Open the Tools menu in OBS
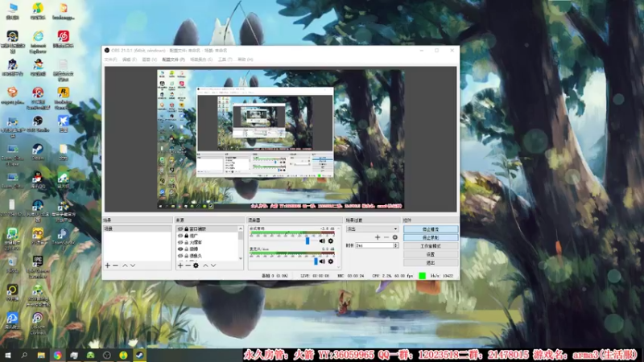 225,60
